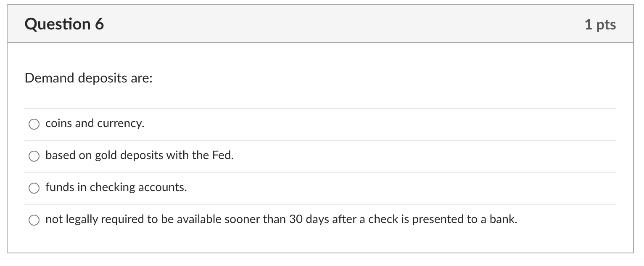Click the "Question 6" heading
Viewport: 644px width, 266px height.
point(64,24)
